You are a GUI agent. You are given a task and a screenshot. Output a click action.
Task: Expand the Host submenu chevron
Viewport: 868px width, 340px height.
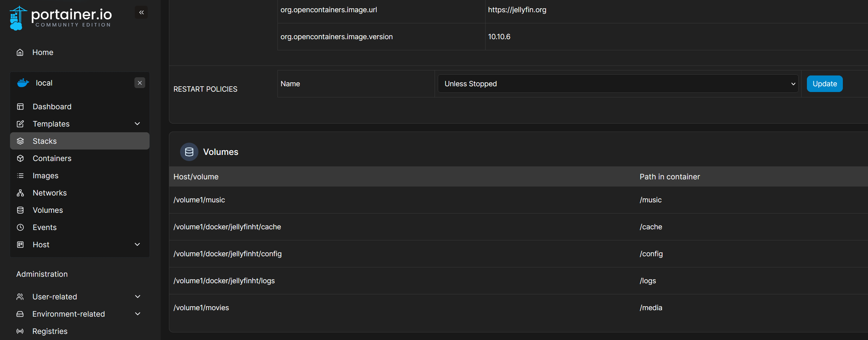(137, 245)
